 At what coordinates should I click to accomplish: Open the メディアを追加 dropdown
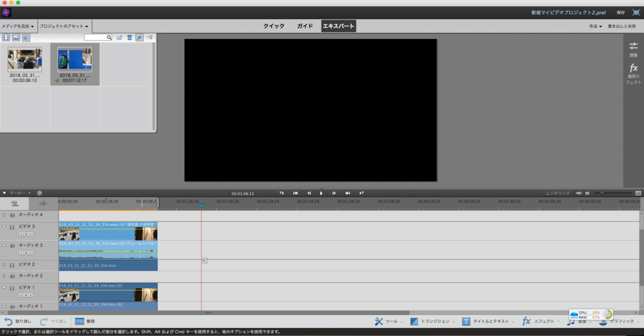click(18, 26)
